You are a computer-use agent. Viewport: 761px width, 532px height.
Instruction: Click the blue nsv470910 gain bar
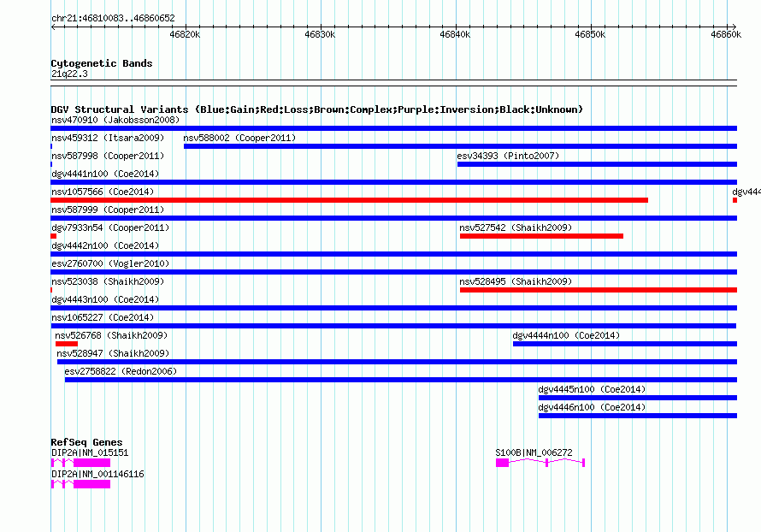click(x=394, y=128)
